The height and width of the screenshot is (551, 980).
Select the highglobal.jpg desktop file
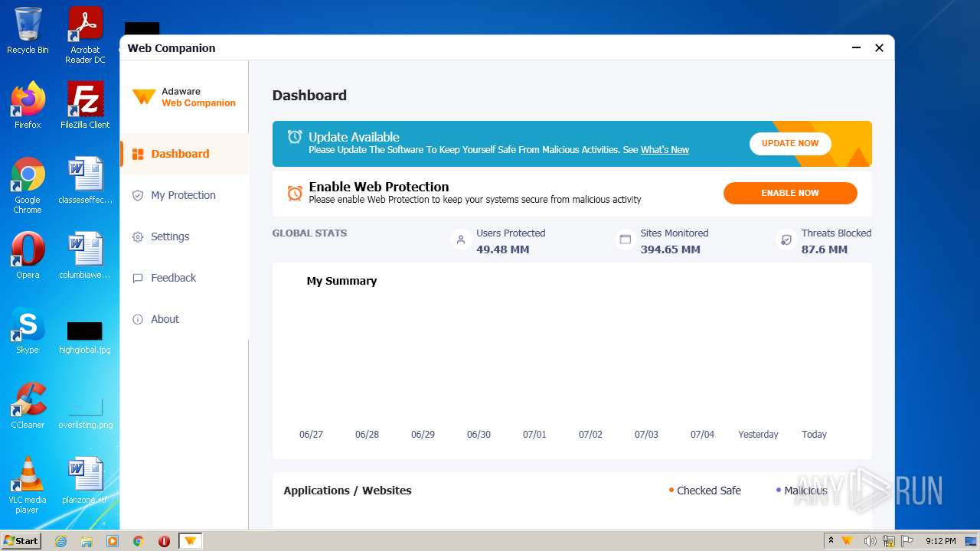[x=85, y=337]
